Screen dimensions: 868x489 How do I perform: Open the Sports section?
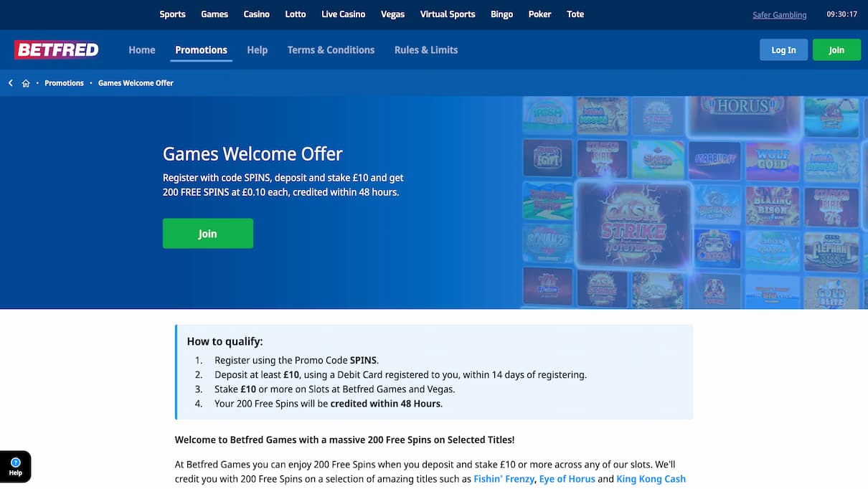172,14
